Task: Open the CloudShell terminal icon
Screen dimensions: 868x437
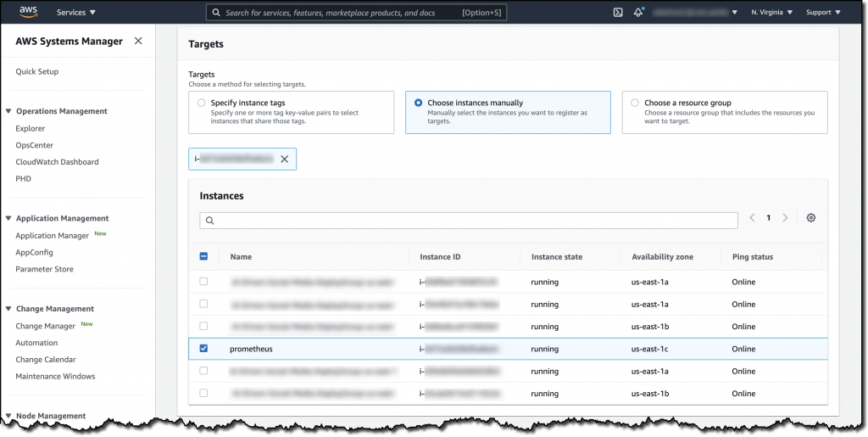Action: (x=618, y=12)
